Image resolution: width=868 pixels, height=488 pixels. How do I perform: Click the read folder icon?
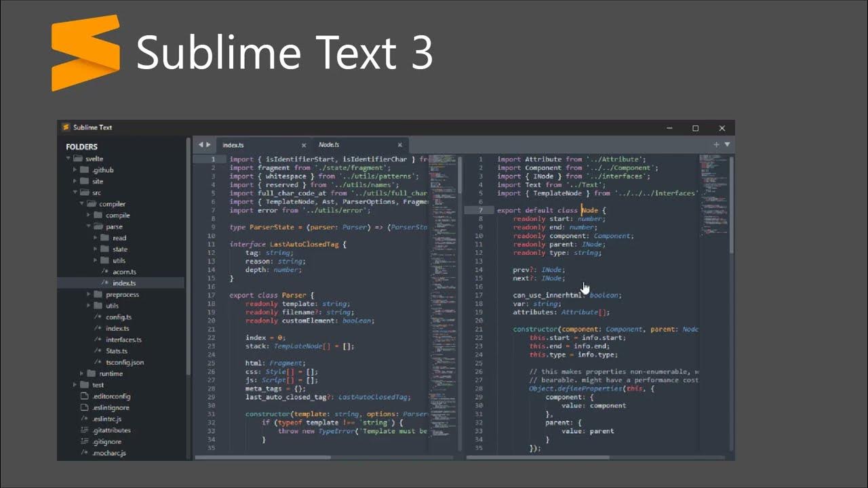[x=105, y=238]
